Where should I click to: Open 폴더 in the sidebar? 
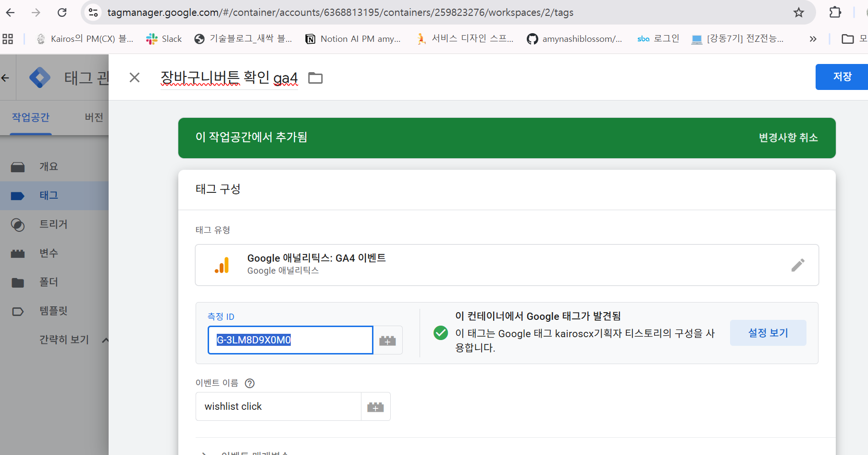[54, 282]
